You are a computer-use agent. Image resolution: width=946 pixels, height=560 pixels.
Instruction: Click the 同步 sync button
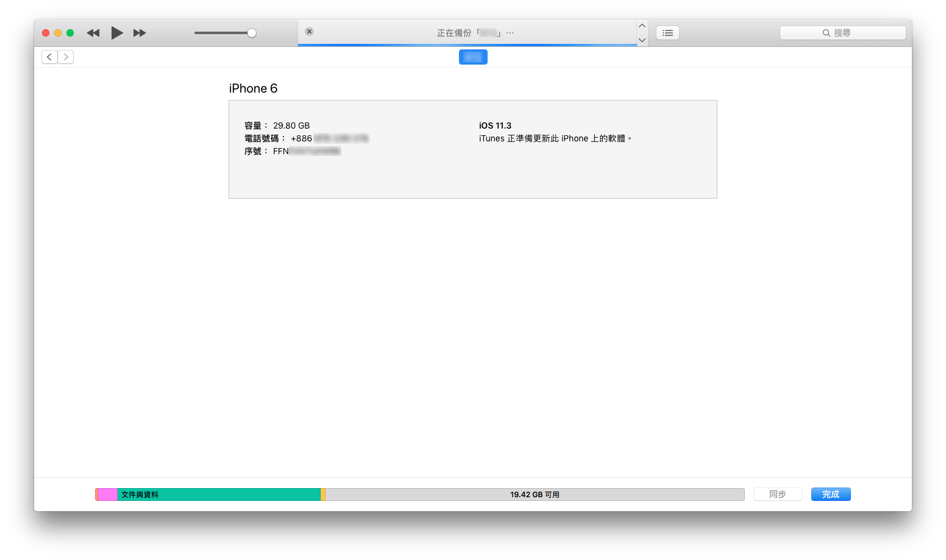click(778, 494)
